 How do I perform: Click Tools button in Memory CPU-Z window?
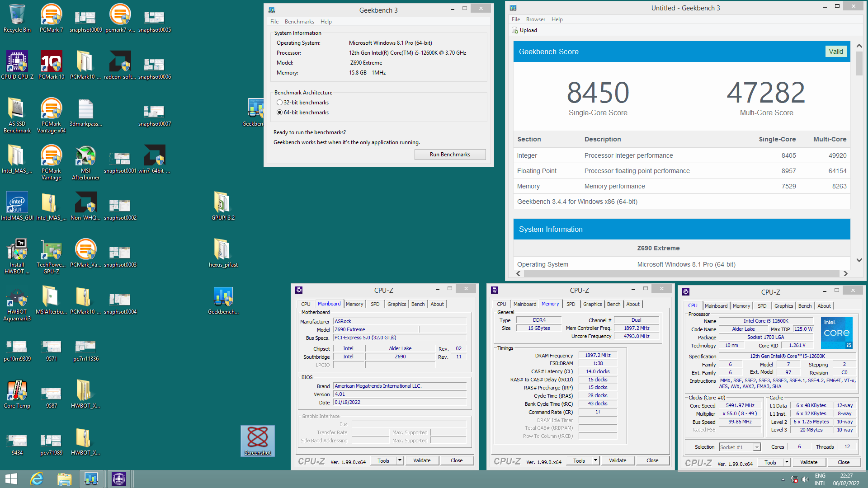coord(579,460)
